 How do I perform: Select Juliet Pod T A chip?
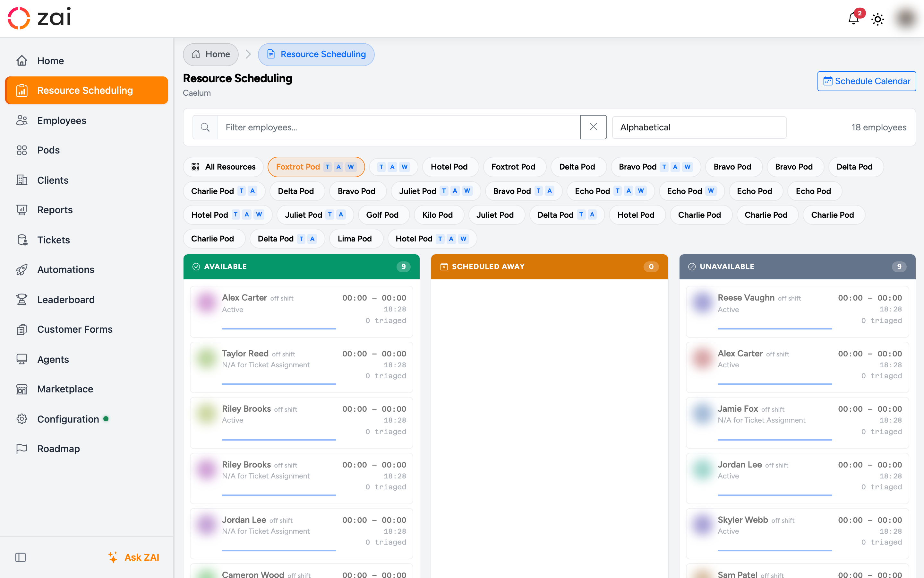pos(315,215)
